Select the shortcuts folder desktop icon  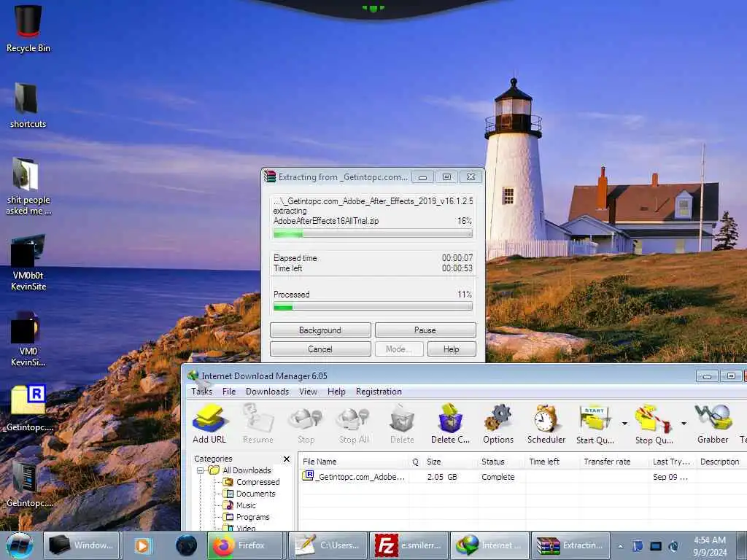pos(28,105)
